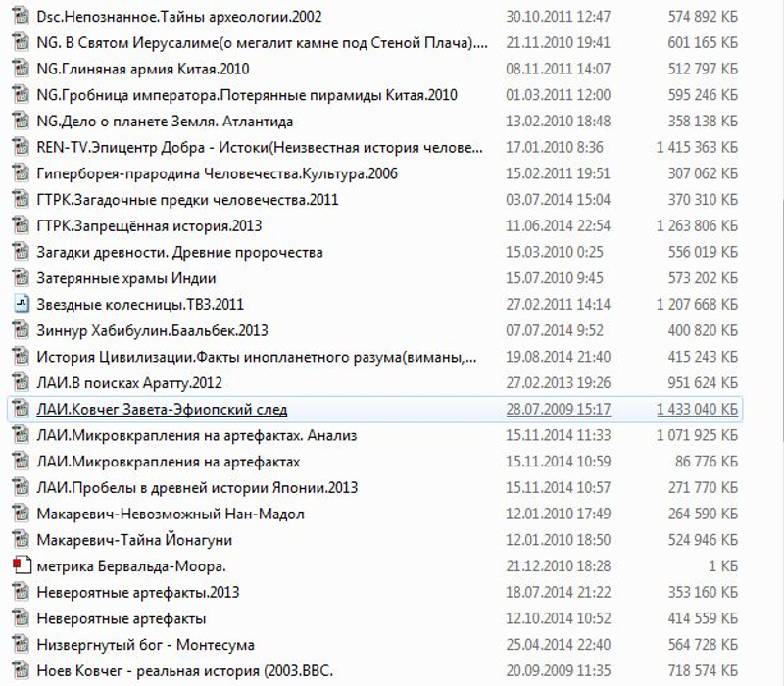Click icon for ГТРК.Запрещённая история.2013
The height and width of the screenshot is (686, 784).
[21, 225]
